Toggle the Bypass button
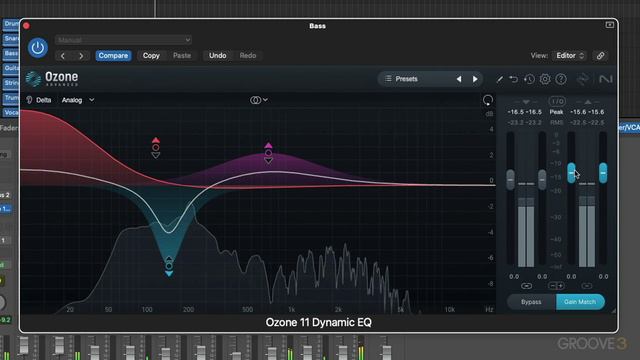 click(x=531, y=302)
